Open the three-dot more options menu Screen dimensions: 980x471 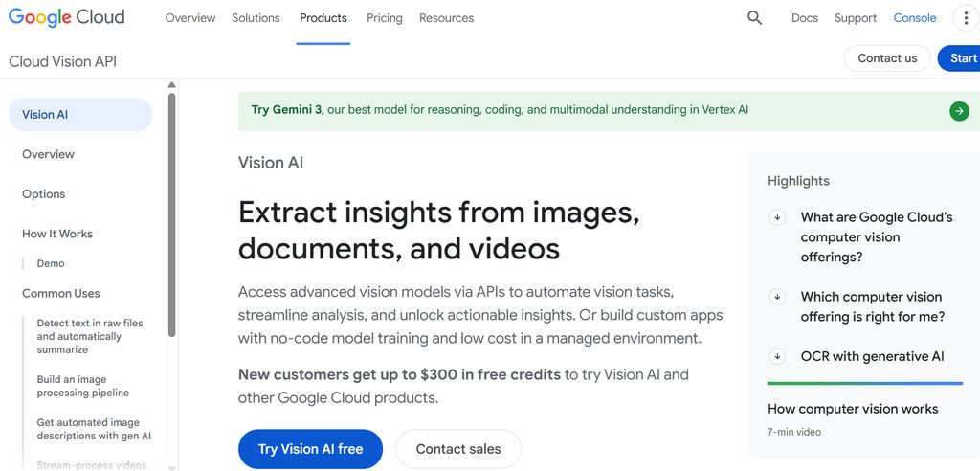966,18
